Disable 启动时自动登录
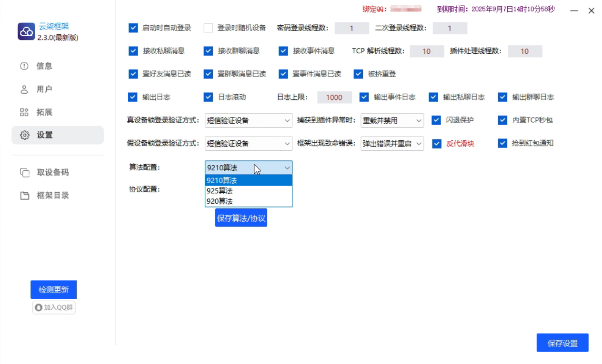This screenshot has width=602, height=364. coord(132,28)
